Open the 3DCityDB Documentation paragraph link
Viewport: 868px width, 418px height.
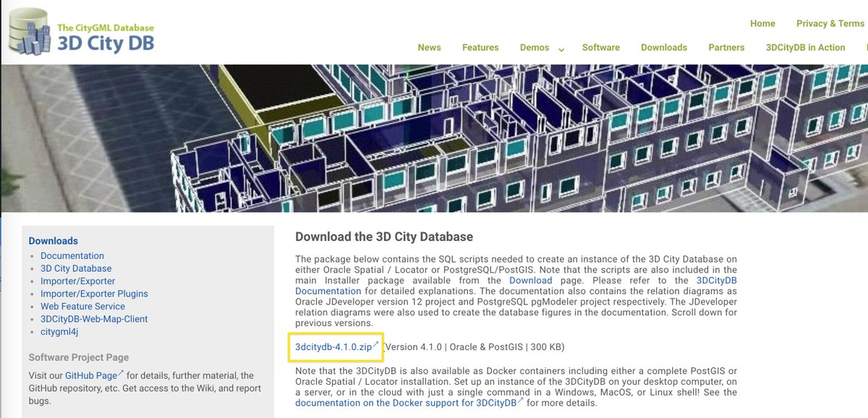pos(516,286)
